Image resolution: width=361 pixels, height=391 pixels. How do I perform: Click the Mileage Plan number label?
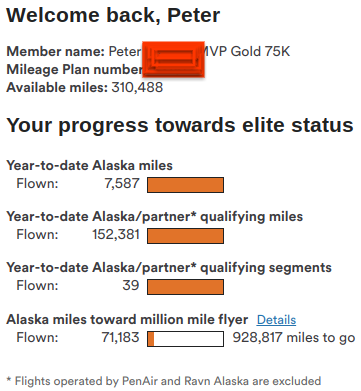tap(75, 69)
